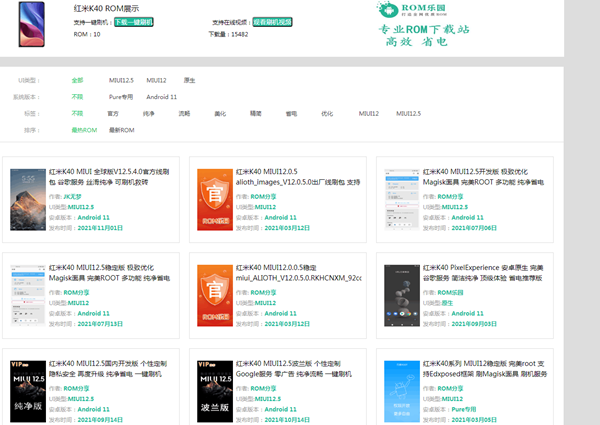
Task: Select 不限 in the 系统版本 row
Action: (x=77, y=97)
